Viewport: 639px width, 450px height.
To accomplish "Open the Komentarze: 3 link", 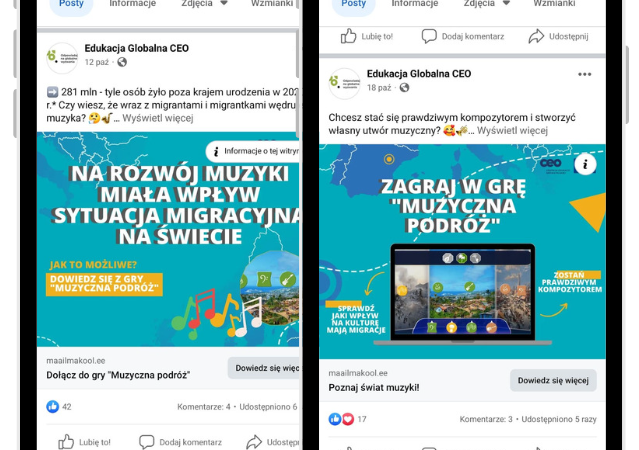I will (x=486, y=419).
